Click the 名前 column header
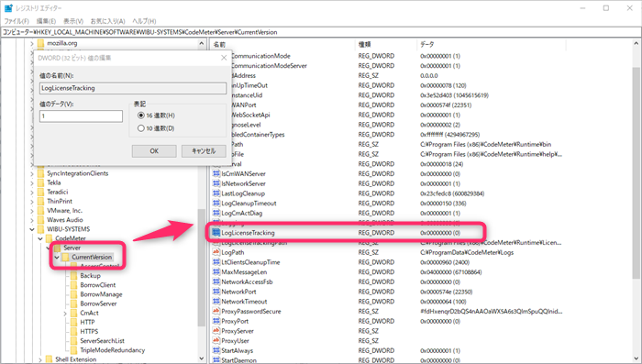This screenshot has width=642, height=364. click(282, 44)
